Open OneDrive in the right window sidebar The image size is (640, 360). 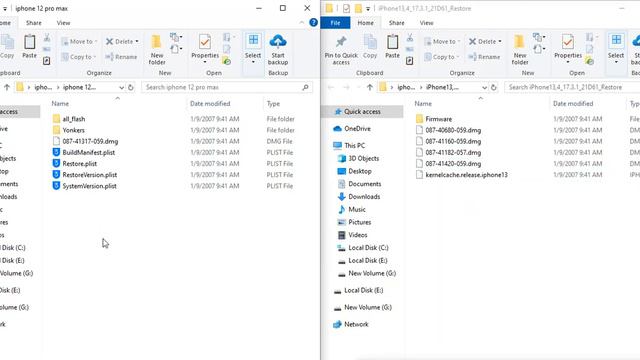point(357,129)
